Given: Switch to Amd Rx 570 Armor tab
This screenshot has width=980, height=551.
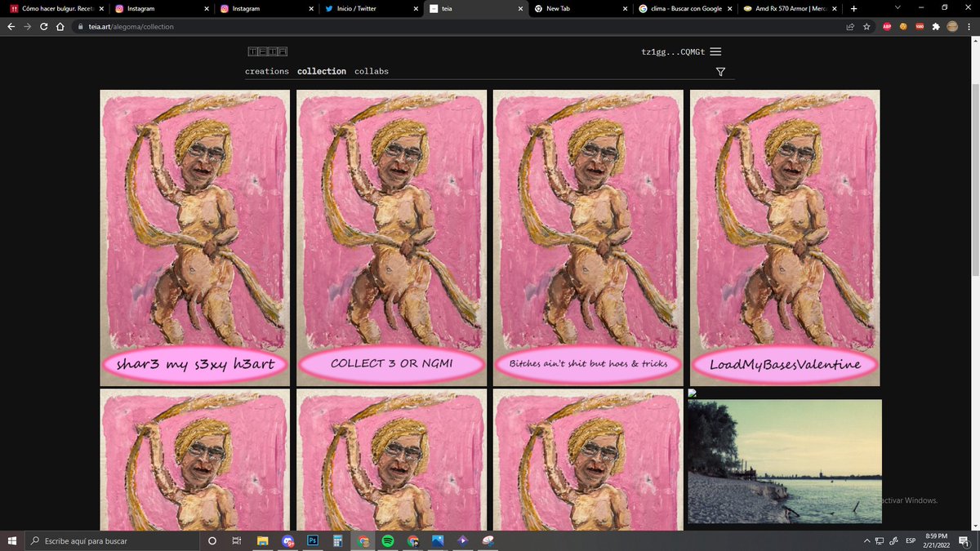Looking at the screenshot, I should coord(791,8).
